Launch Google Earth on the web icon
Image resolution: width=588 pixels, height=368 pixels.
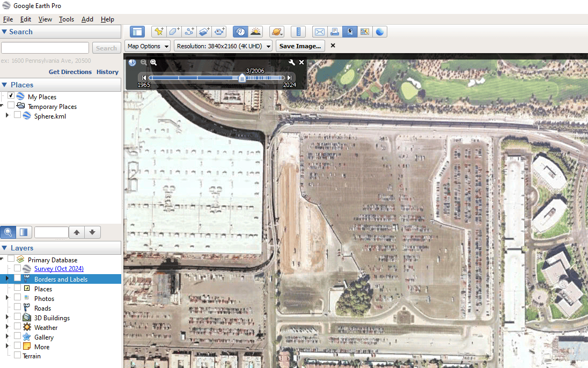click(x=379, y=32)
